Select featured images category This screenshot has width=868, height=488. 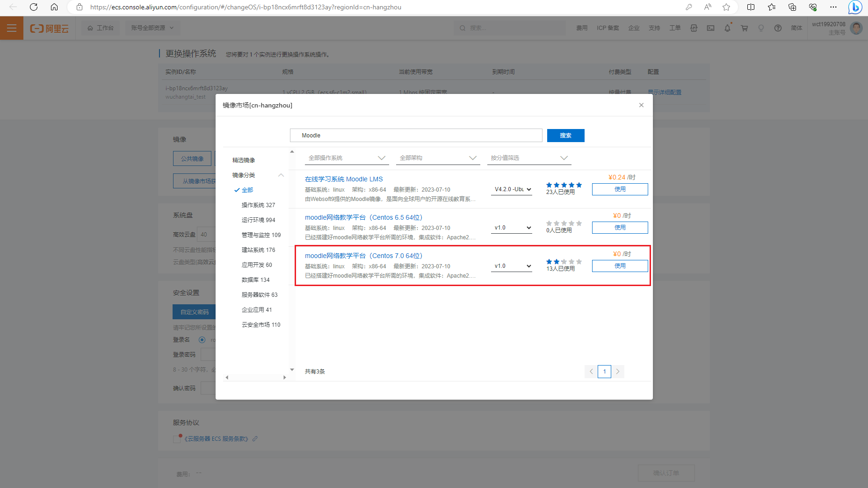click(244, 160)
